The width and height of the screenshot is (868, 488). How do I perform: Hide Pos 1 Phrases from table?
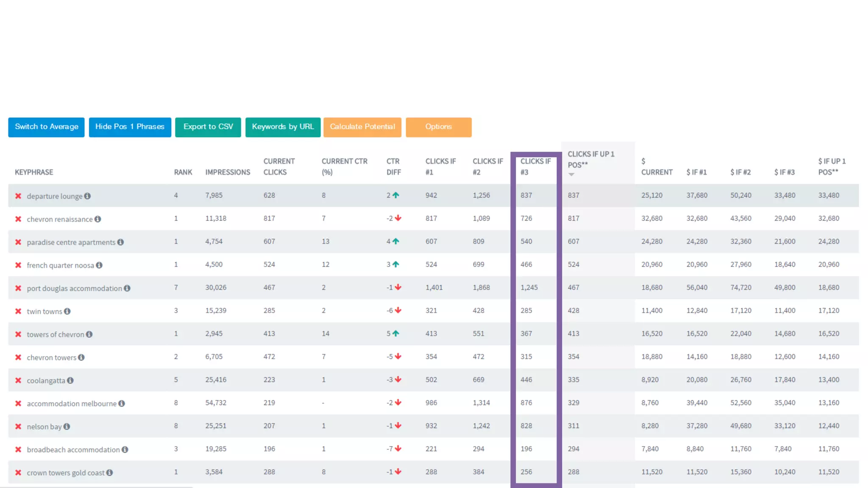(130, 127)
